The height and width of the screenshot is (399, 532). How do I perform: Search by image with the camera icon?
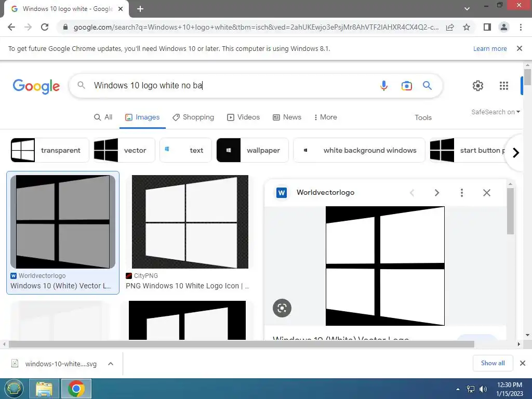click(x=406, y=86)
